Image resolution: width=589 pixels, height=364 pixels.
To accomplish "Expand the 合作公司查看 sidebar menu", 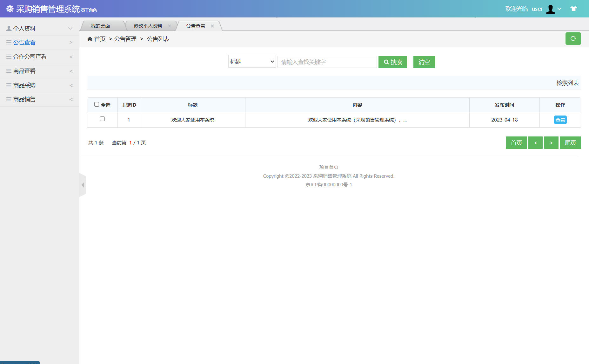I will (30, 56).
